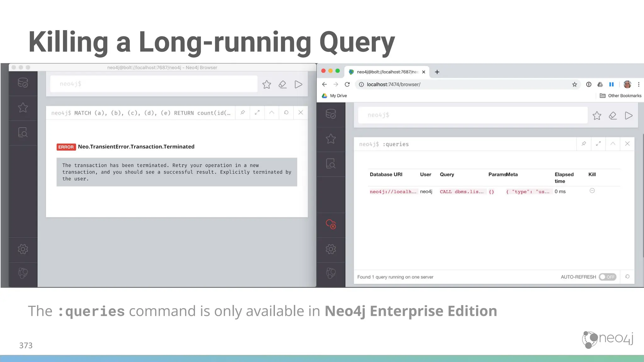Click Neo.TransientError.Transaction.Terminated error title

(136, 147)
